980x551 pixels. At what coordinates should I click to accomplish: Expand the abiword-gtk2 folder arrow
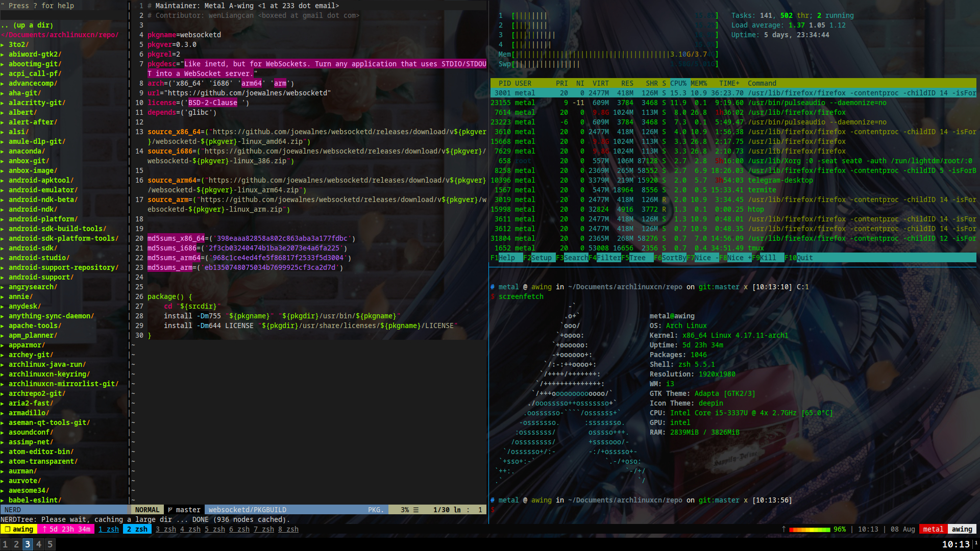tap(3, 55)
